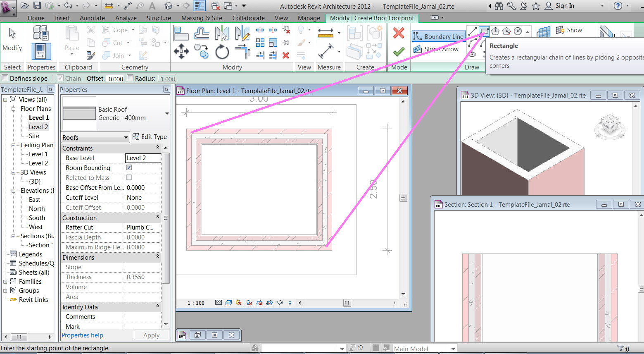644x354 pixels.
Task: Select the Mirror - Pick Axis tool
Action: click(222, 33)
